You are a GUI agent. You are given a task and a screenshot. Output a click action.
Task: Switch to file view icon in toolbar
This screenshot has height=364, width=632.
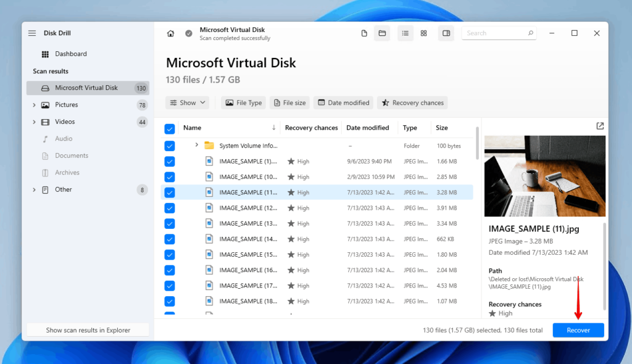pyautogui.click(x=365, y=33)
